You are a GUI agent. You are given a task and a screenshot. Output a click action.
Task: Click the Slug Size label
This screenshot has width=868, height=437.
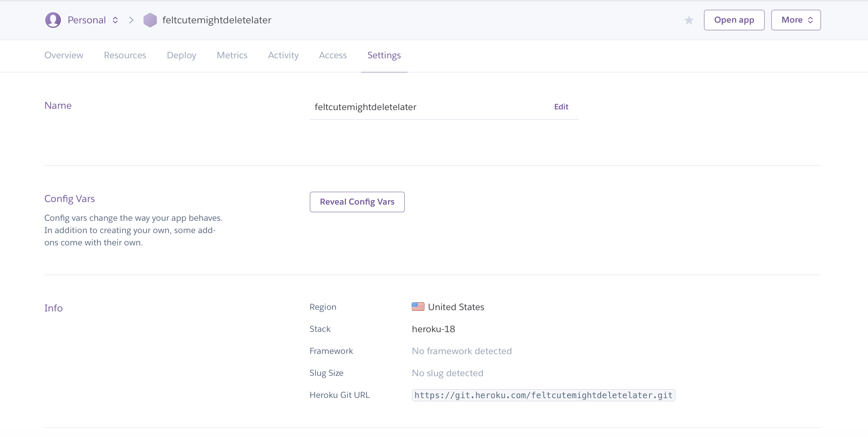(x=326, y=373)
